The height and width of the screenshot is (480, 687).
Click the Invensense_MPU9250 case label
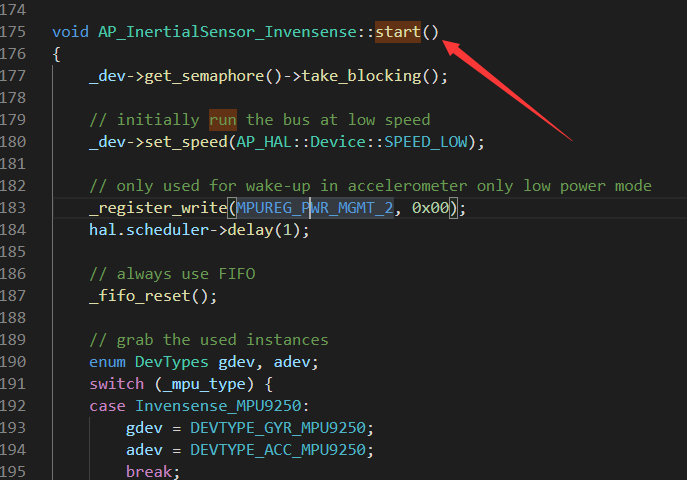(x=218, y=406)
